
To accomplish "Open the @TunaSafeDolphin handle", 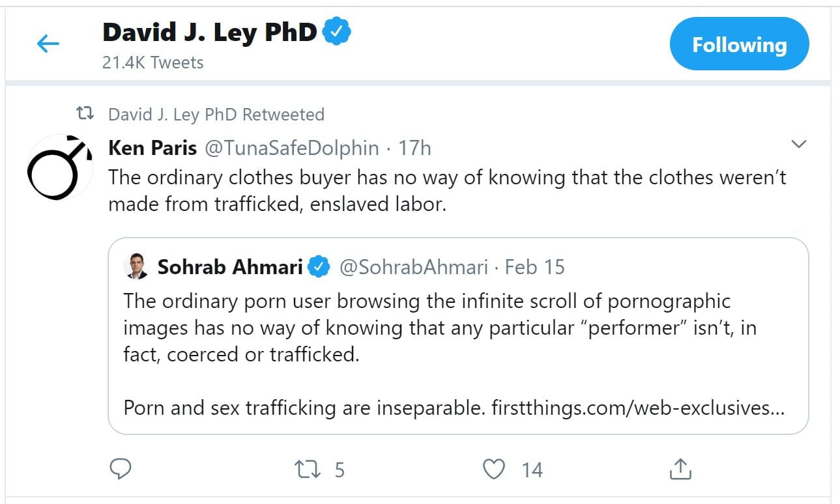I will (291, 148).
